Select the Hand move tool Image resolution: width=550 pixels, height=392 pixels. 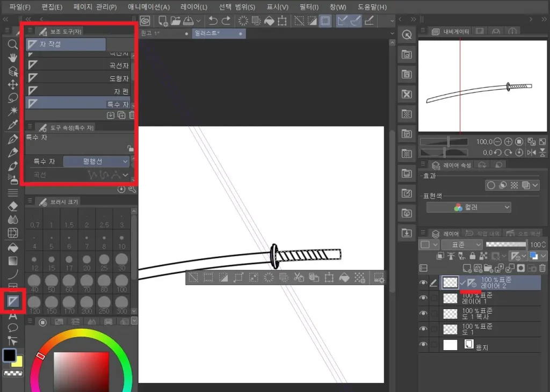pyautogui.click(x=13, y=57)
